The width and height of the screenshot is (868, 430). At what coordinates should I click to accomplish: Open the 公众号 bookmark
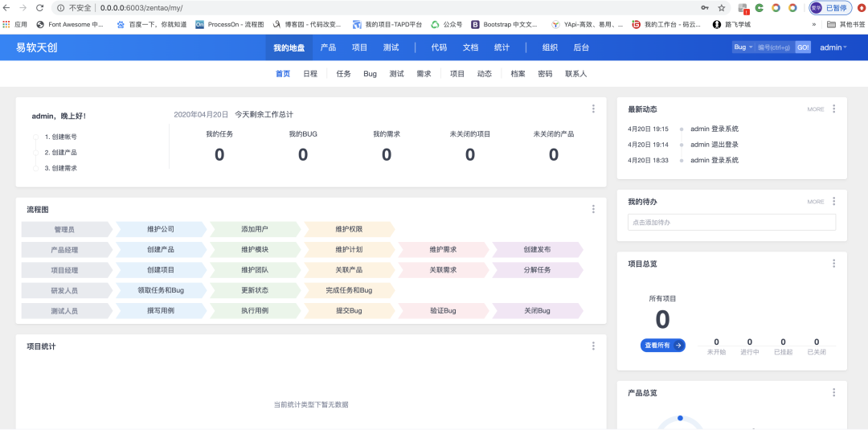pos(446,24)
